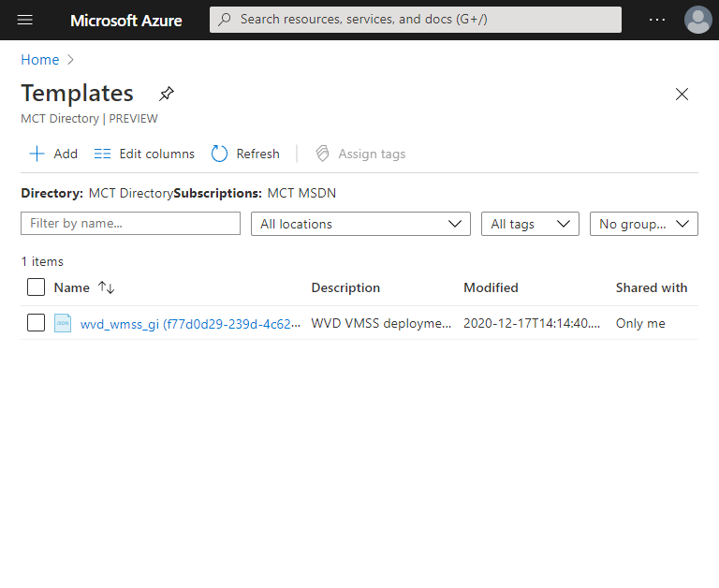719x588 pixels.
Task: Check the wvd_wmss_gi template row checkbox
Action: (36, 323)
